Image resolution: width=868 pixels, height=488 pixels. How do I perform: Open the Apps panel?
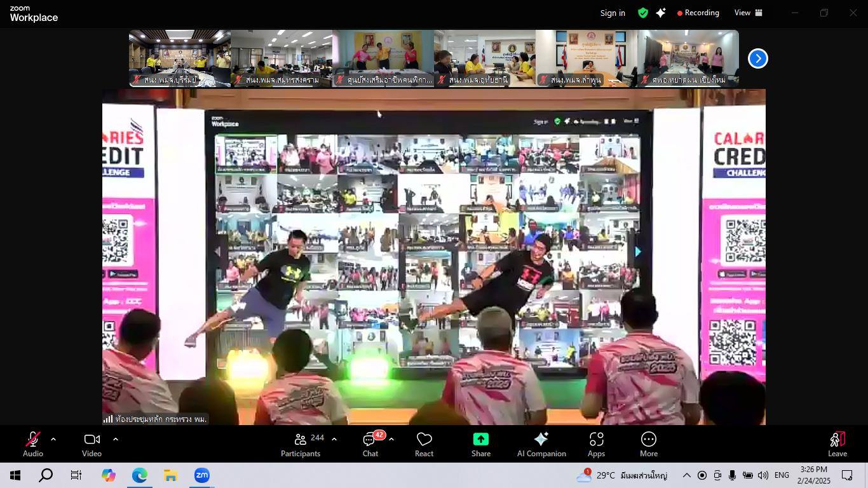596,444
